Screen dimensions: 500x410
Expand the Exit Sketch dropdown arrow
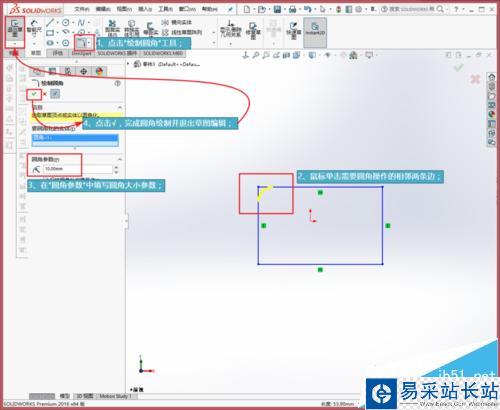click(x=15, y=44)
